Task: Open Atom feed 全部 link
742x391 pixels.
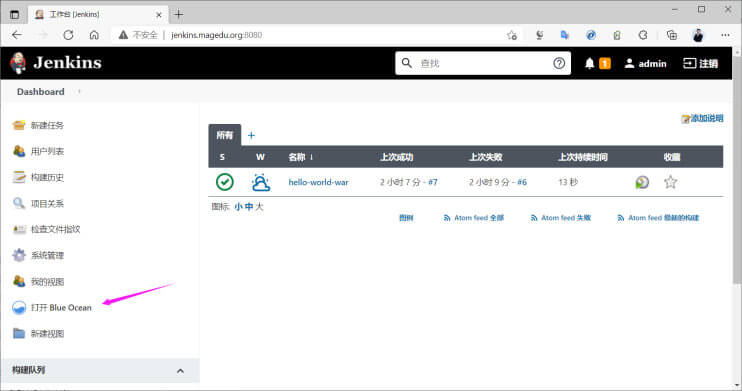Action: (474, 218)
